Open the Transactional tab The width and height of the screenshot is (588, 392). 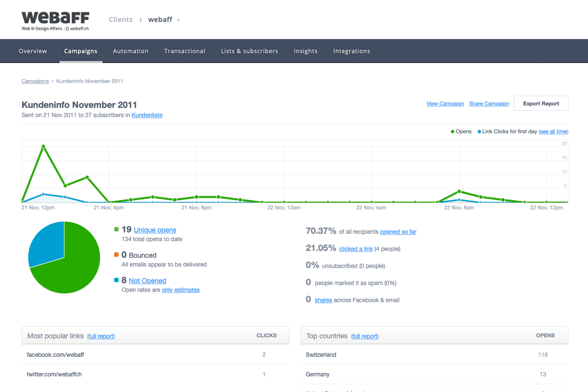click(x=184, y=51)
